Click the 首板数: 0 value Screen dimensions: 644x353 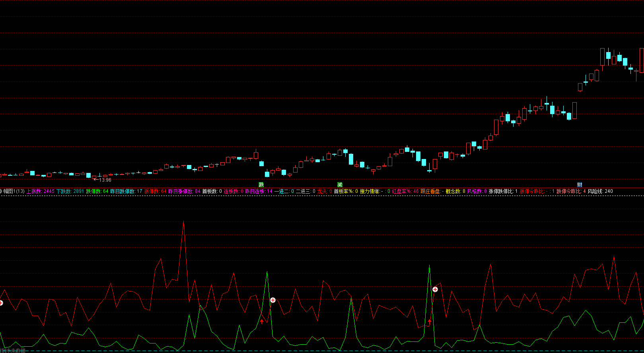click(212, 191)
